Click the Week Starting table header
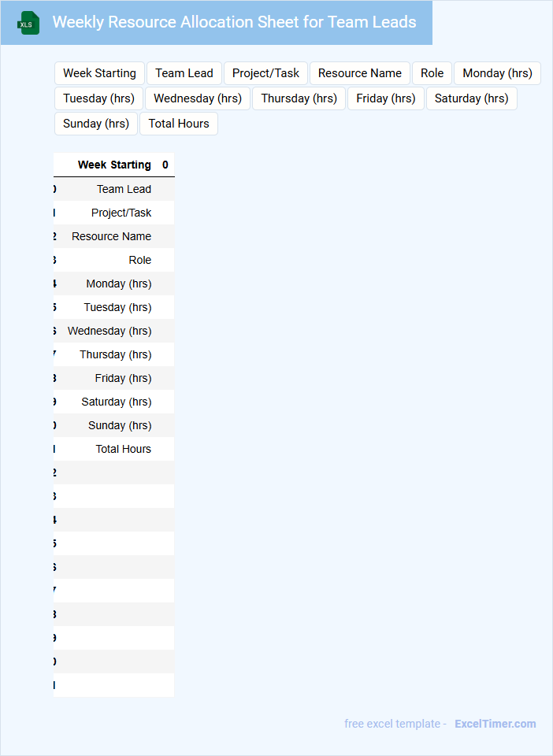The image size is (553, 756). click(x=114, y=165)
